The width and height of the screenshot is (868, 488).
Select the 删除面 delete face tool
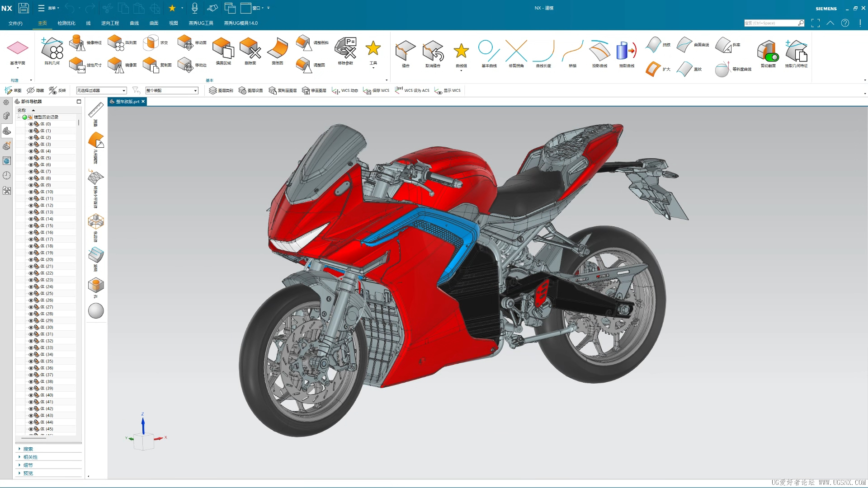[x=250, y=49]
